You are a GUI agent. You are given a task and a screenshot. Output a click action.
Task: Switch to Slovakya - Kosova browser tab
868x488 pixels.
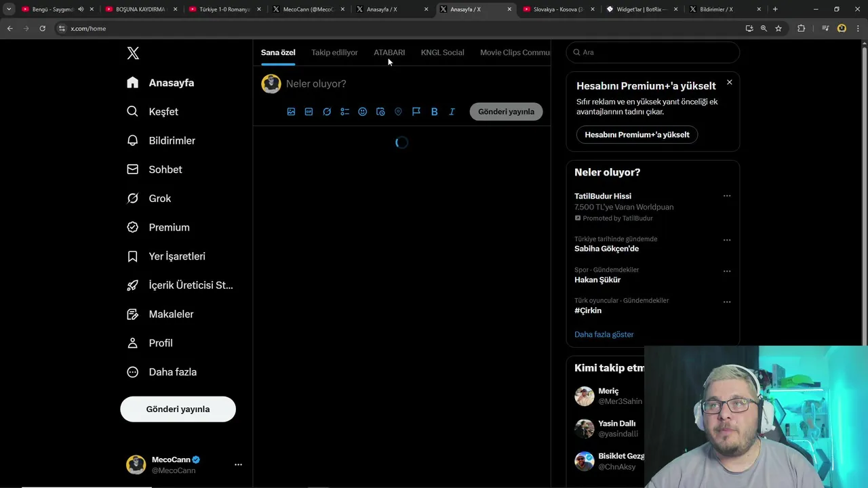click(x=558, y=9)
